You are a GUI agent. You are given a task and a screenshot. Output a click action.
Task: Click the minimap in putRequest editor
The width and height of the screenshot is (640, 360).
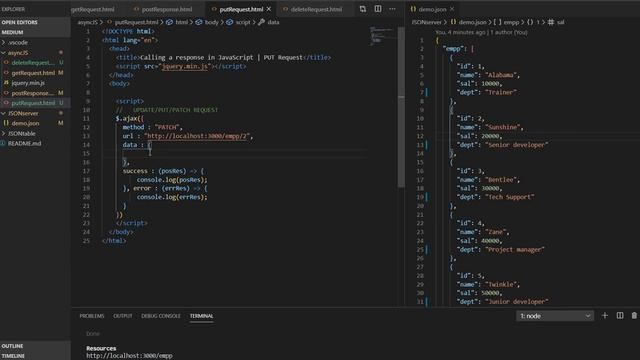pyautogui.click(x=383, y=36)
